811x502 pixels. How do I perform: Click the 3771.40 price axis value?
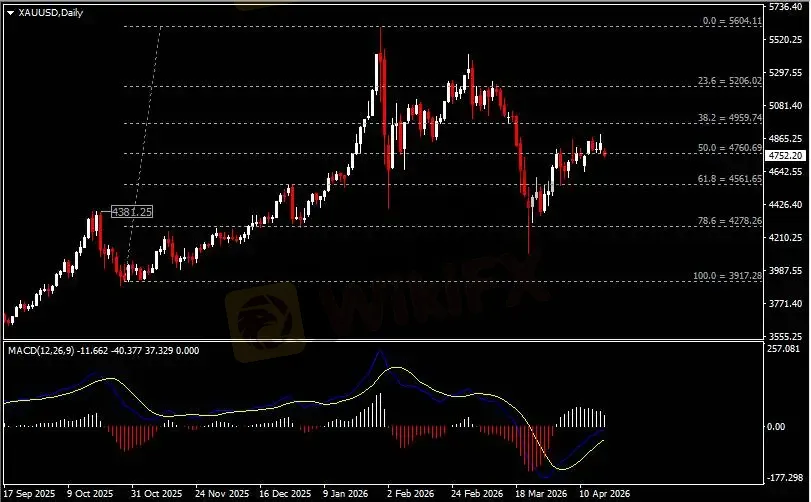(786, 303)
